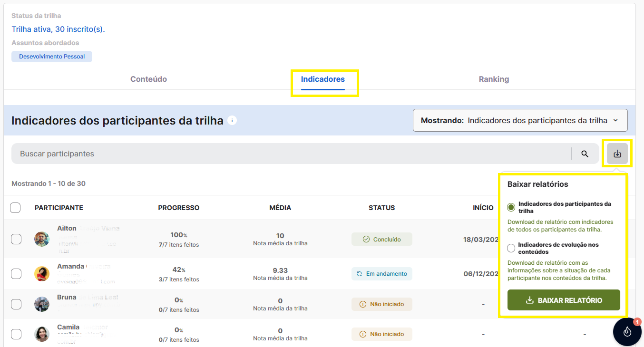644x347 pixels.
Task: Click the Concluído status badge
Action: [382, 239]
